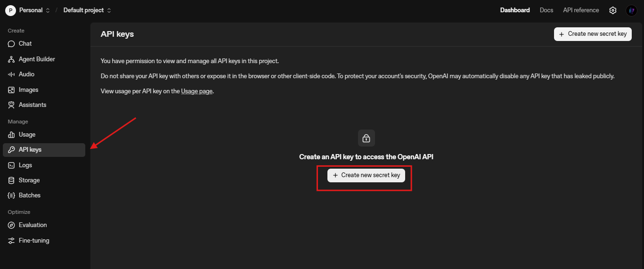The image size is (644, 269).
Task: Click the lock icon in the empty state
Action: point(366,139)
